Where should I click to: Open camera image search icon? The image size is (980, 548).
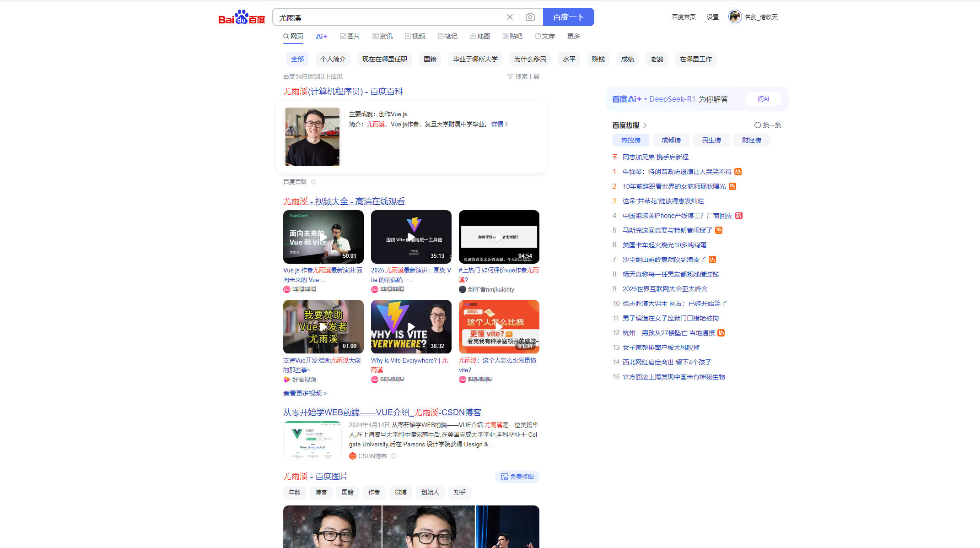point(530,17)
